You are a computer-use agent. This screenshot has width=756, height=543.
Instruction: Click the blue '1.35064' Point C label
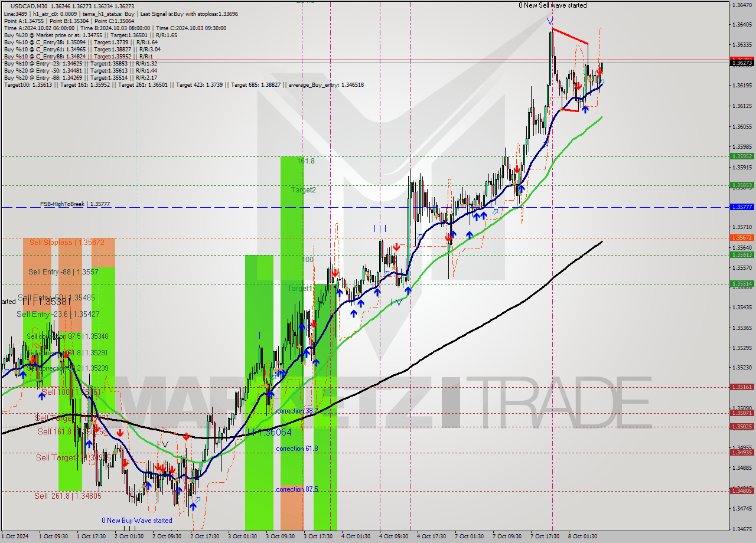pos(269,433)
